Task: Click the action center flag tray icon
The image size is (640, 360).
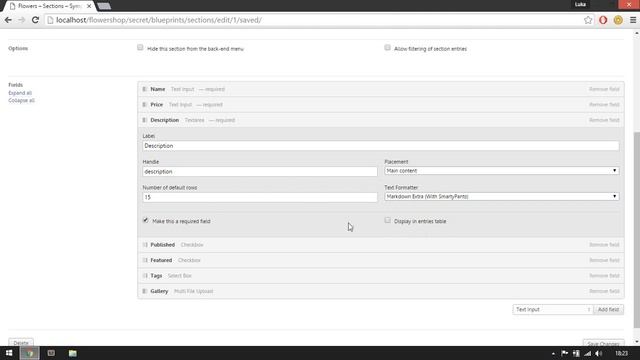Action: click(564, 353)
